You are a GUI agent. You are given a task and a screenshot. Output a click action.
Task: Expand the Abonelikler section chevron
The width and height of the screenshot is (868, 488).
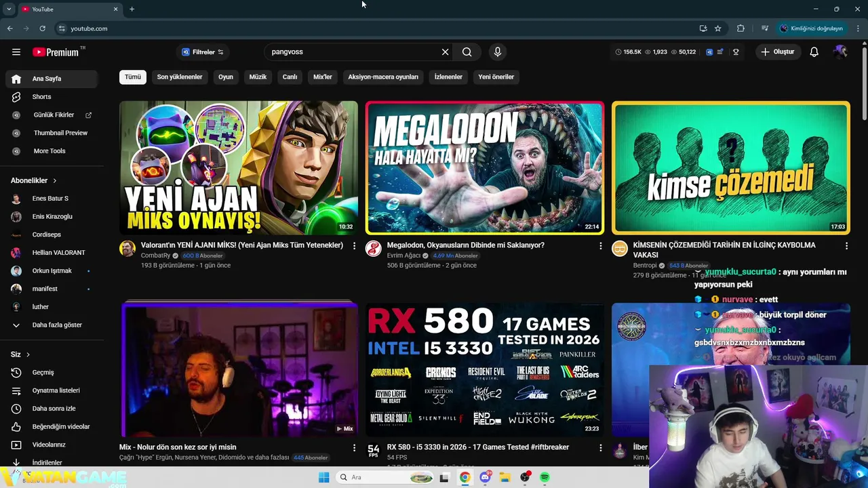55,181
